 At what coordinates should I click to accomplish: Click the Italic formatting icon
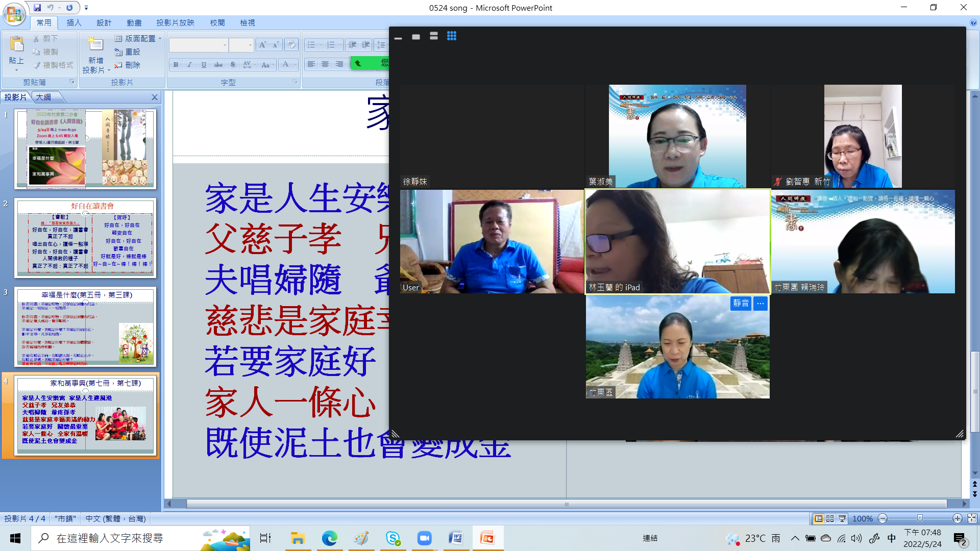189,65
